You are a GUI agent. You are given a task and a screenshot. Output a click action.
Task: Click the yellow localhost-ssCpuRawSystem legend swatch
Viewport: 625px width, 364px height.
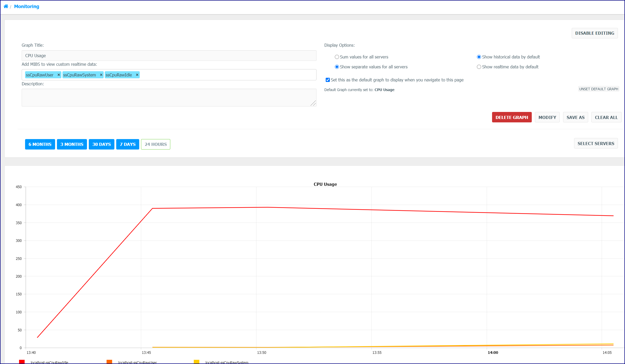pos(197,362)
